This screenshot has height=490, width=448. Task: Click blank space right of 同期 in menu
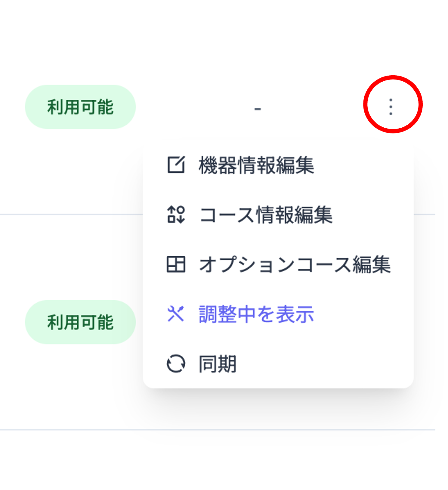(325, 364)
